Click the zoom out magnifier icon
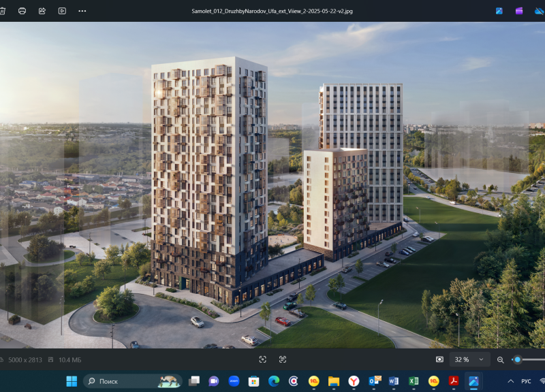 501,359
